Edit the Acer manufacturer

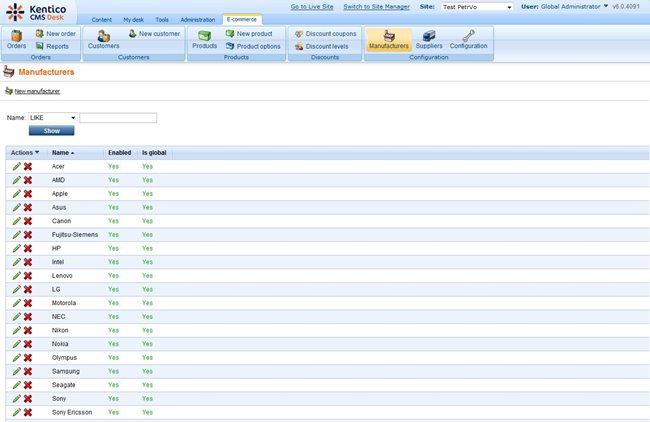(x=17, y=166)
